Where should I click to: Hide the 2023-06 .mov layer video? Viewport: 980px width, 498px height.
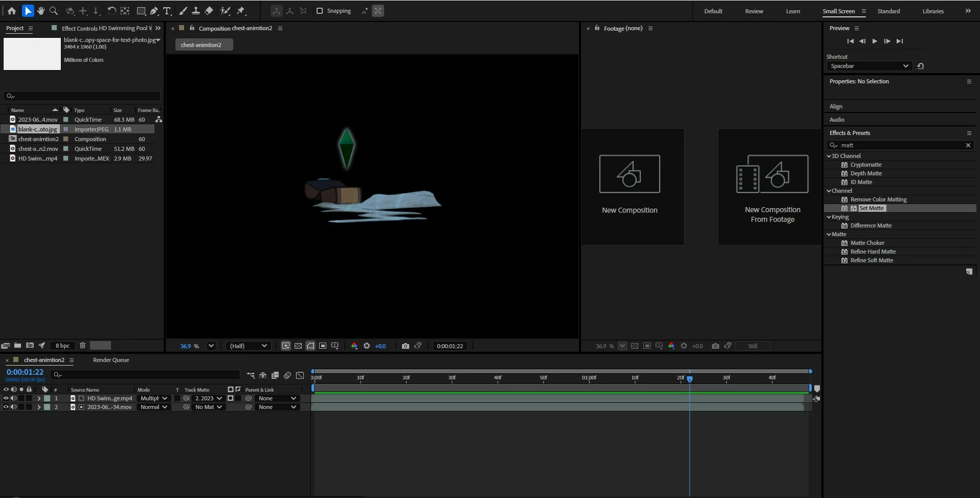[x=6, y=407]
